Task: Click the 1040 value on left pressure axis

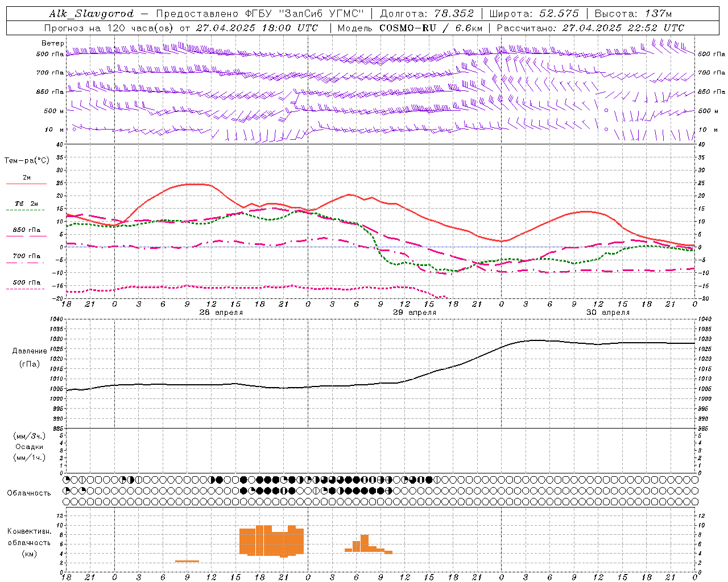Action: [x=57, y=319]
